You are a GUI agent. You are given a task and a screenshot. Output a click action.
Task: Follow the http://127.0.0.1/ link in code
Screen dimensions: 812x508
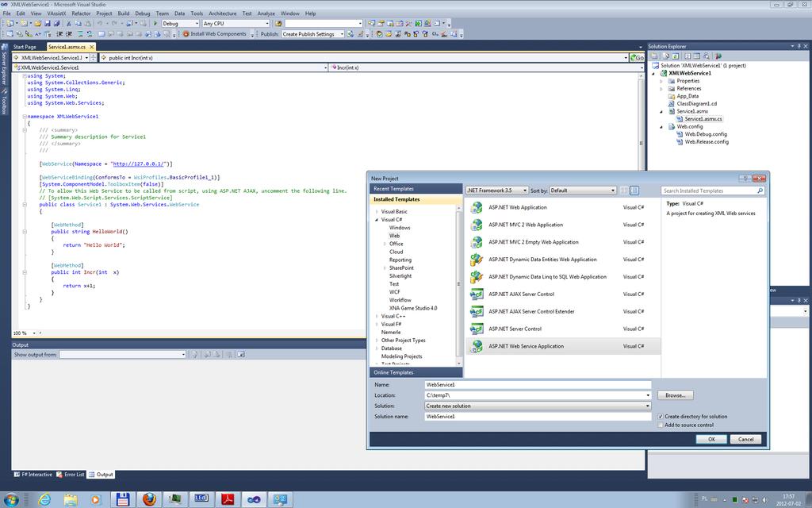[x=138, y=164]
